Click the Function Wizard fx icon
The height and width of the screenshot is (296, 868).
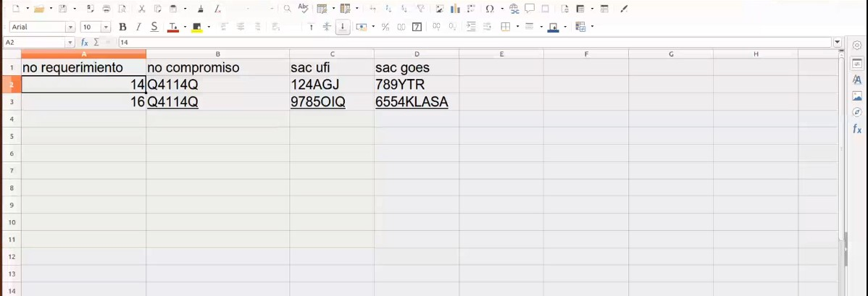(84, 43)
